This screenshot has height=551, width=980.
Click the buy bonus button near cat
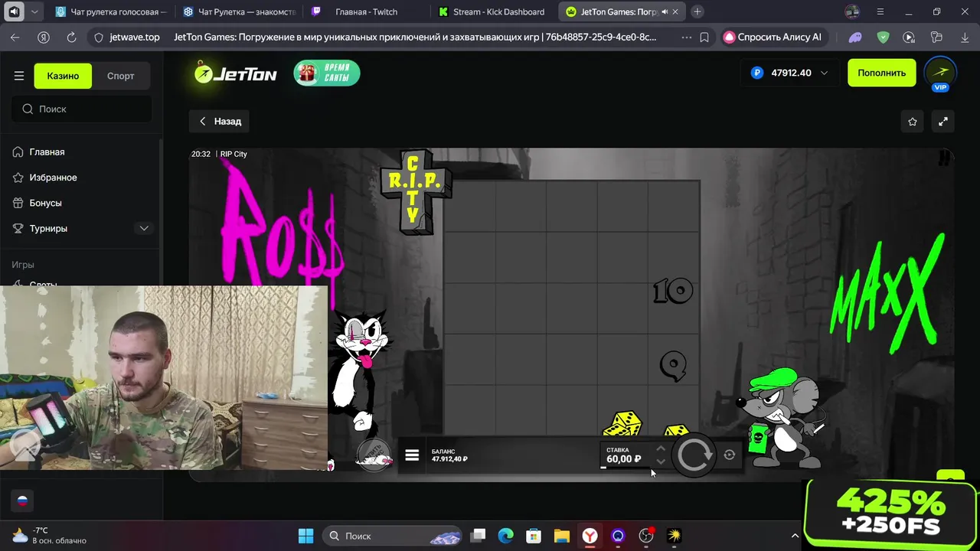(374, 455)
